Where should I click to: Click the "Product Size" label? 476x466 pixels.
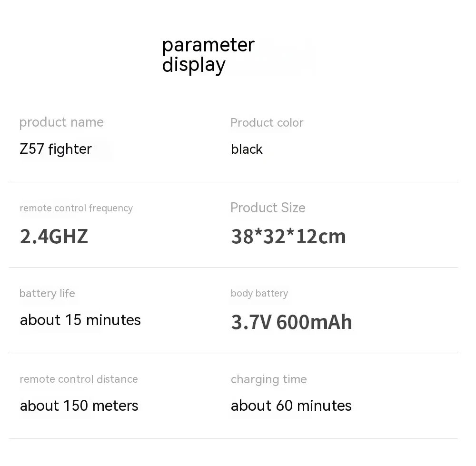[268, 208]
